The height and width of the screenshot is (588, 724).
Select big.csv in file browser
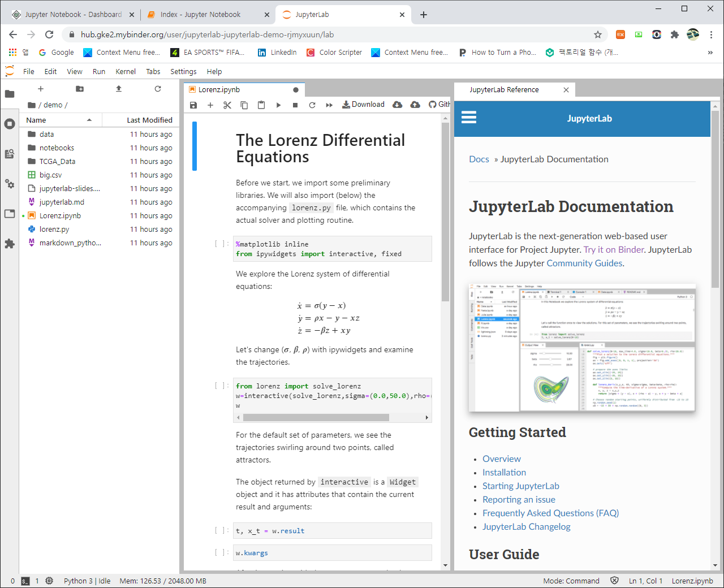[x=100, y=175]
